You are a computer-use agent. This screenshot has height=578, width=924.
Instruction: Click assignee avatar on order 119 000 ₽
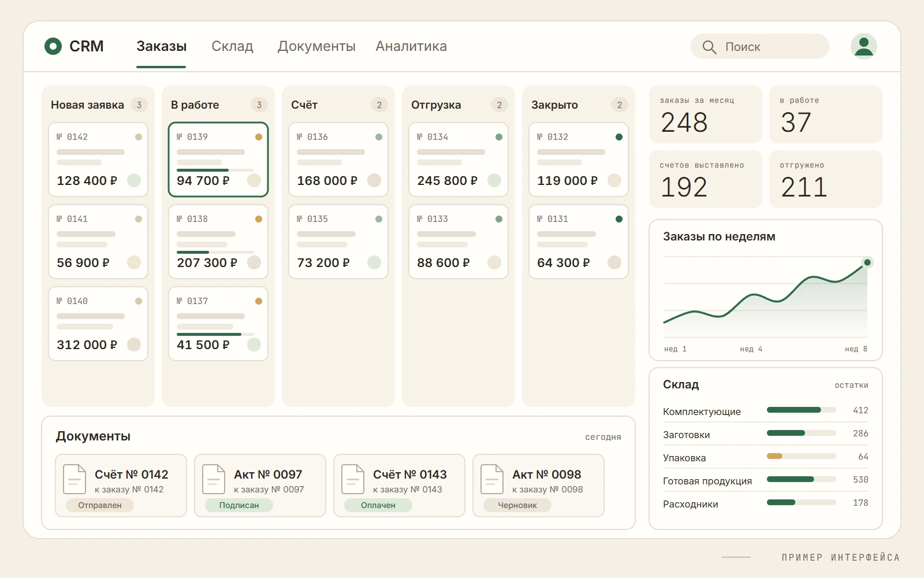click(x=614, y=180)
